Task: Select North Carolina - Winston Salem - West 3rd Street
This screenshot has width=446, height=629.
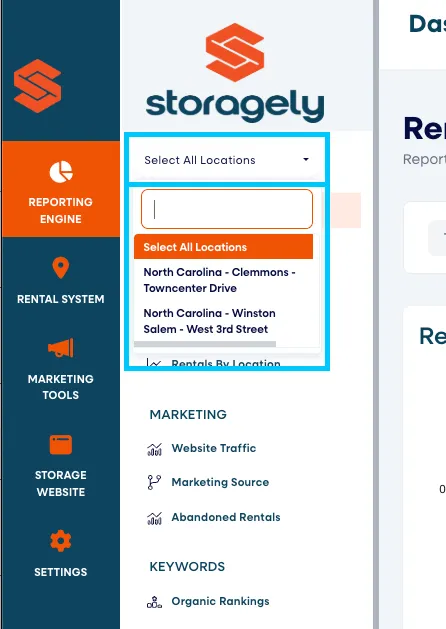Action: (x=223, y=321)
